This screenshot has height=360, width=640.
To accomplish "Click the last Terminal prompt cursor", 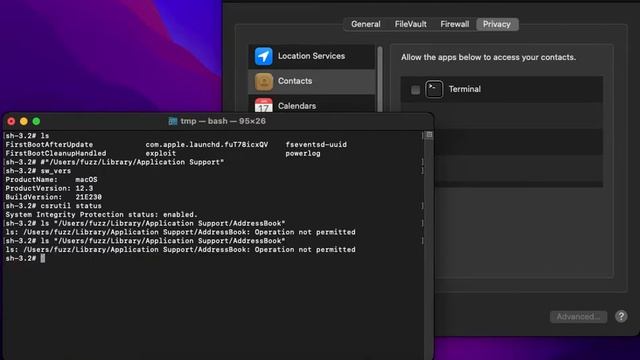I will (x=43, y=258).
